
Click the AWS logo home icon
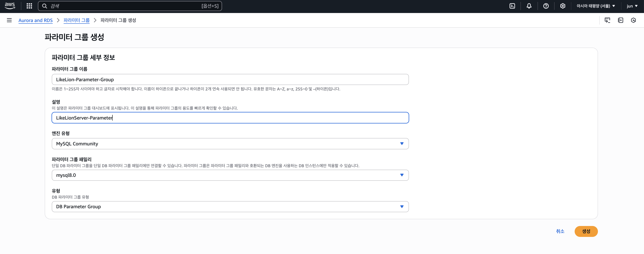[10, 6]
